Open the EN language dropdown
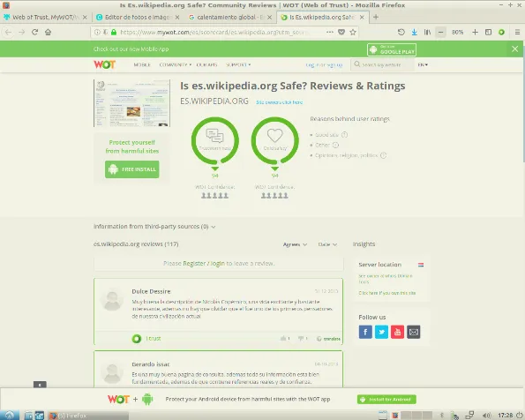 tap(423, 64)
